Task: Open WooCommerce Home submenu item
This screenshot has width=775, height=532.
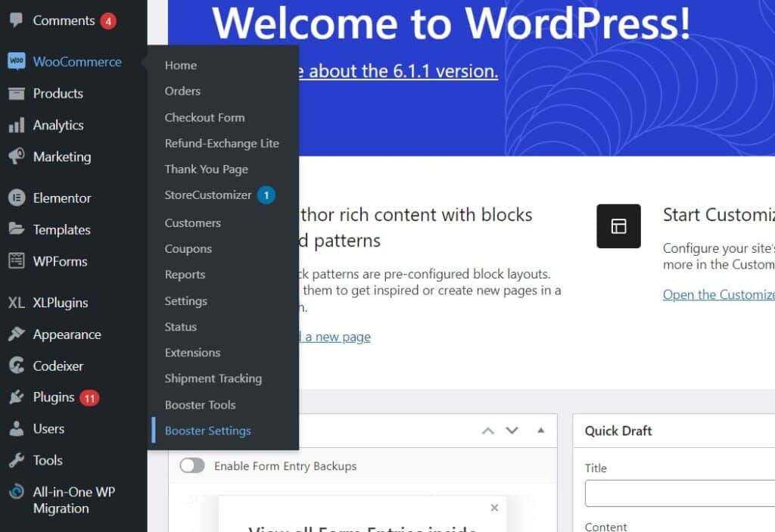Action: coord(181,65)
